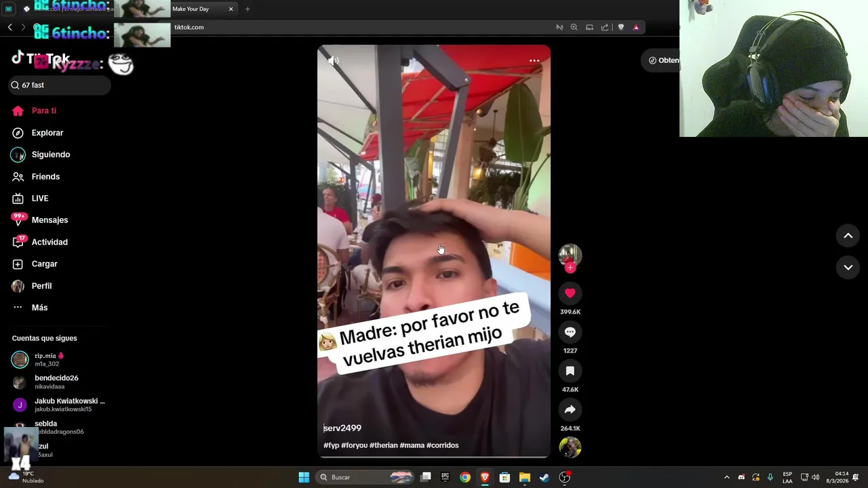868x488 pixels.
Task: Open the creator's avatar beside the video
Action: click(x=570, y=255)
